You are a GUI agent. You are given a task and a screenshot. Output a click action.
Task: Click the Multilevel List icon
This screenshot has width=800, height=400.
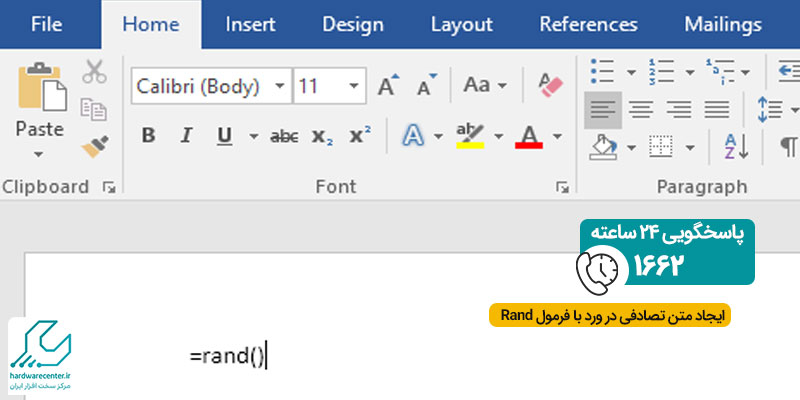[720, 71]
